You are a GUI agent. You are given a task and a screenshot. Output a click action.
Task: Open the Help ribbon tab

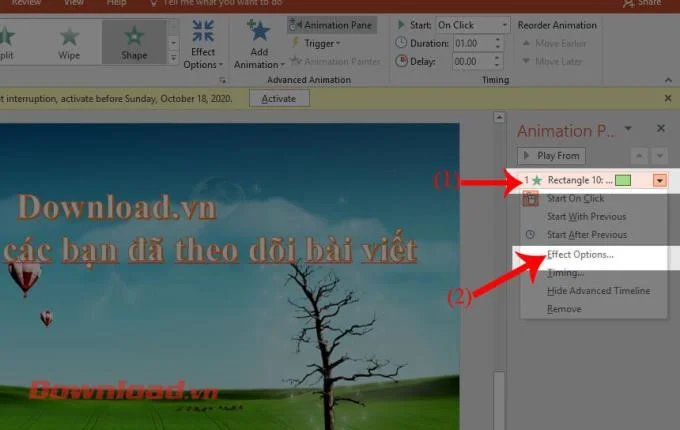coord(116,3)
